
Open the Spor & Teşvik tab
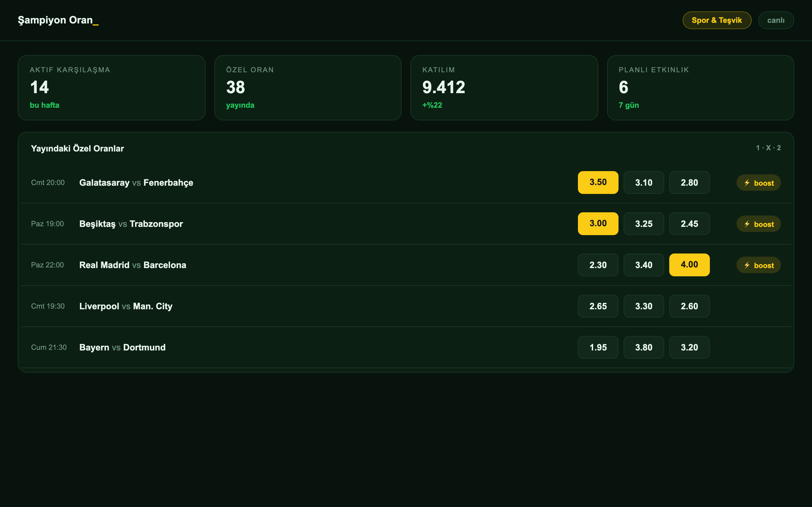coord(717,20)
